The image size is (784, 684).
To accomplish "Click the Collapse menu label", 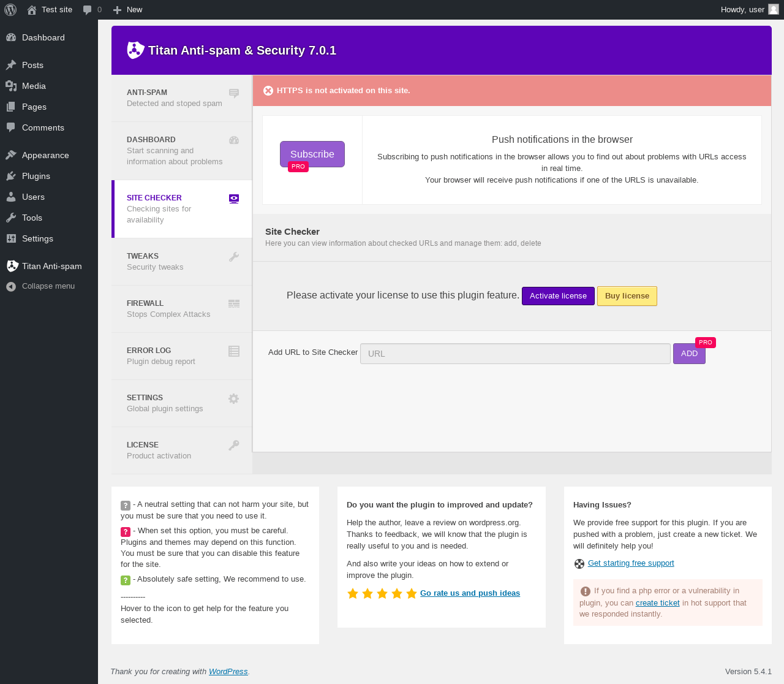I will [x=48, y=286].
